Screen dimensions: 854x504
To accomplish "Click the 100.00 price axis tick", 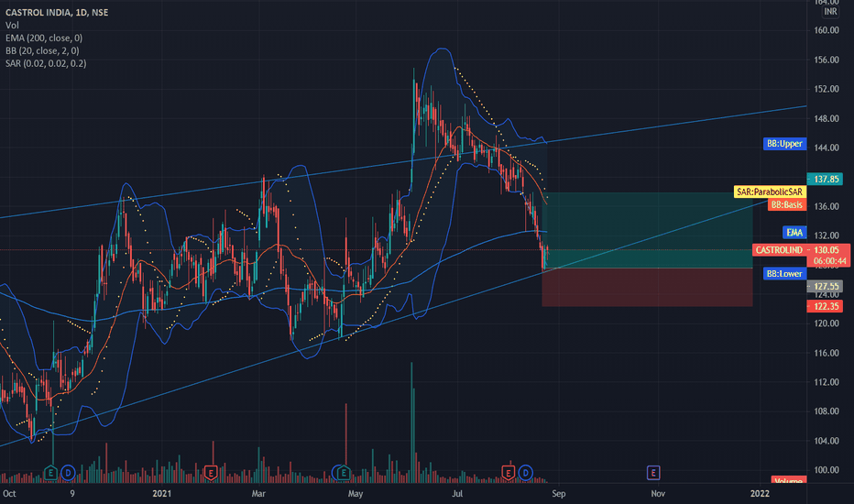I will [x=827, y=470].
